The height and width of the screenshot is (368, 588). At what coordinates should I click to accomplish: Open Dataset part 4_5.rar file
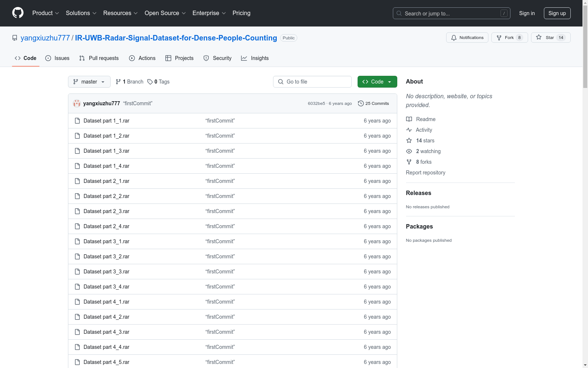tap(107, 362)
